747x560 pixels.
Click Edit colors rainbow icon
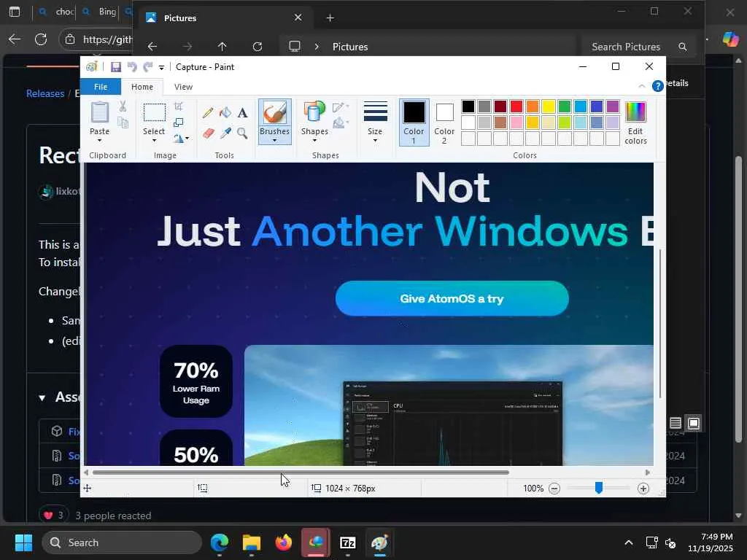pyautogui.click(x=635, y=112)
